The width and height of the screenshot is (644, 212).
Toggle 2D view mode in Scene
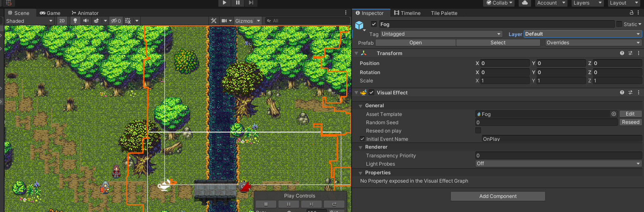pyautogui.click(x=62, y=21)
